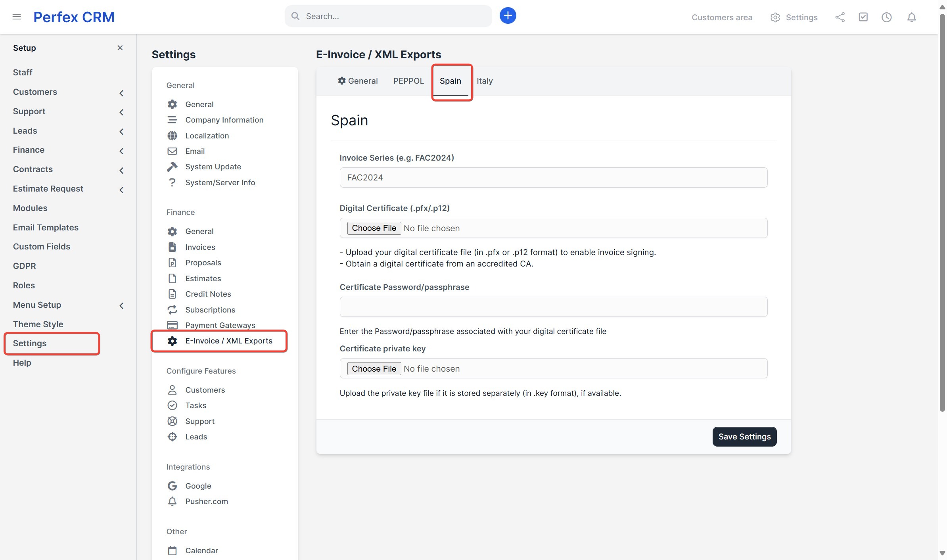Type in the Search bar

coord(388,16)
